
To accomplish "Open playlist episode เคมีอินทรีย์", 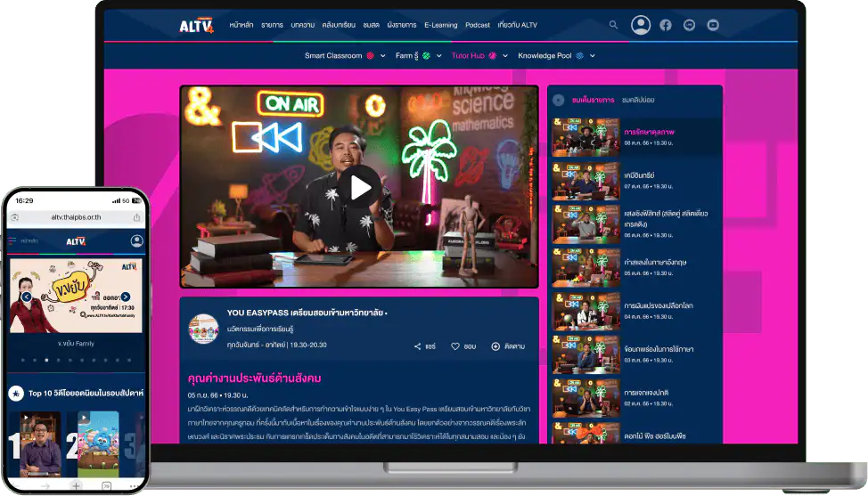I will 636,181.
